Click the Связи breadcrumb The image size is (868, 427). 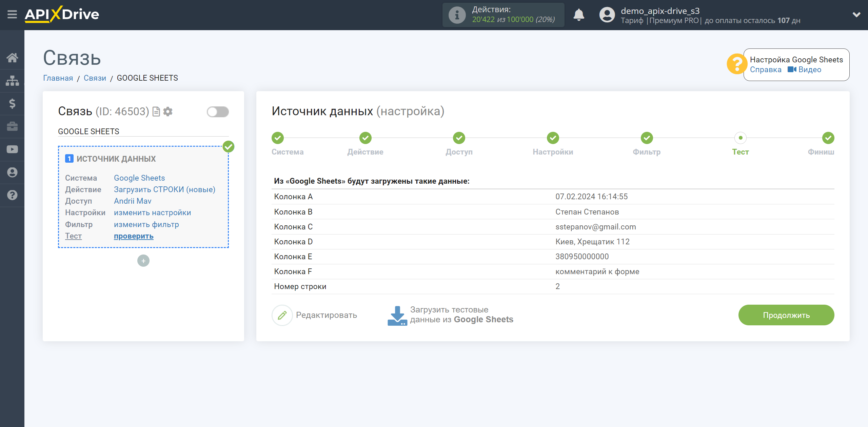(95, 78)
